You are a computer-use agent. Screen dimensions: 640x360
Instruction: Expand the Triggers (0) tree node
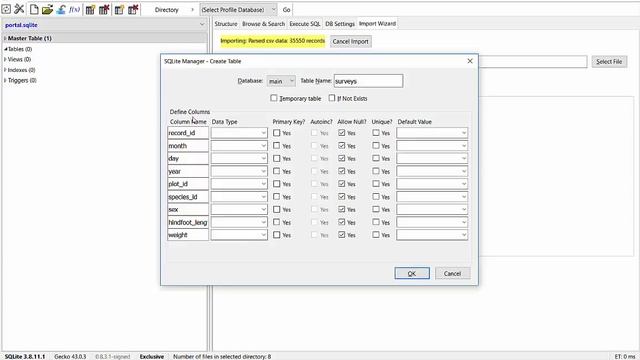(5, 80)
